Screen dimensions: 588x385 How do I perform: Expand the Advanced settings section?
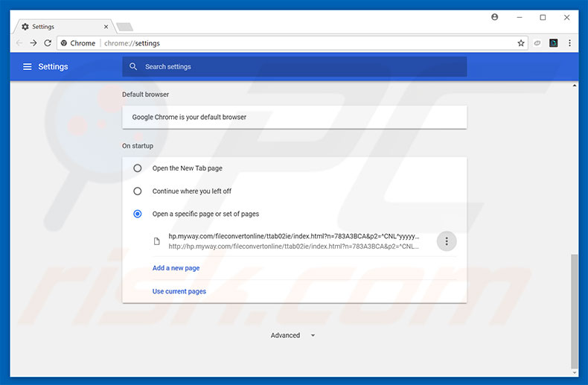click(x=293, y=335)
